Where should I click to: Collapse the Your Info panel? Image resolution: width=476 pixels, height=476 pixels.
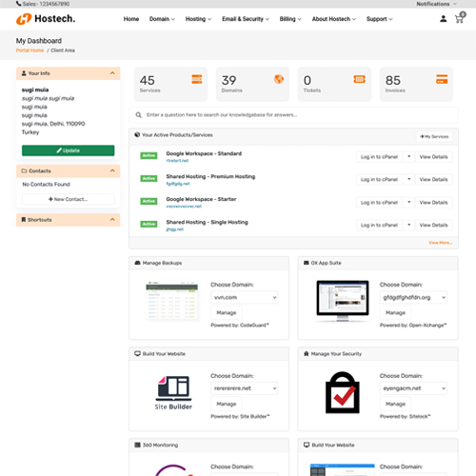[x=112, y=73]
